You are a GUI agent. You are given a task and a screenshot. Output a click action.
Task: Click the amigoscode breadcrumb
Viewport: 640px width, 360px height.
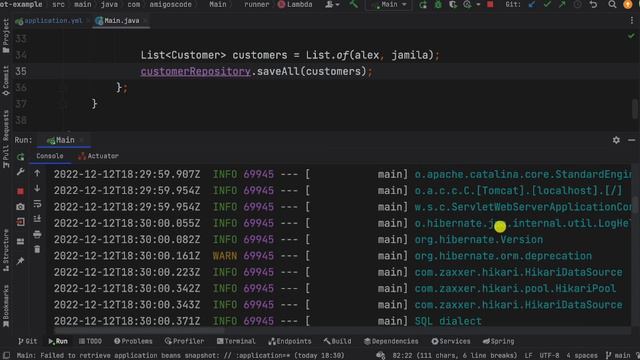tap(170, 4)
